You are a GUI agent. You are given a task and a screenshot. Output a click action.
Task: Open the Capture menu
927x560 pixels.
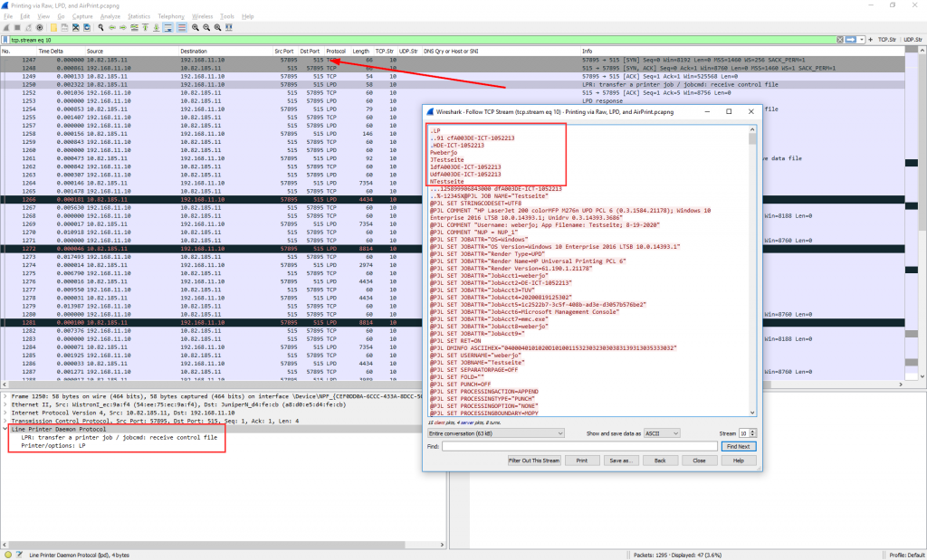pos(82,16)
